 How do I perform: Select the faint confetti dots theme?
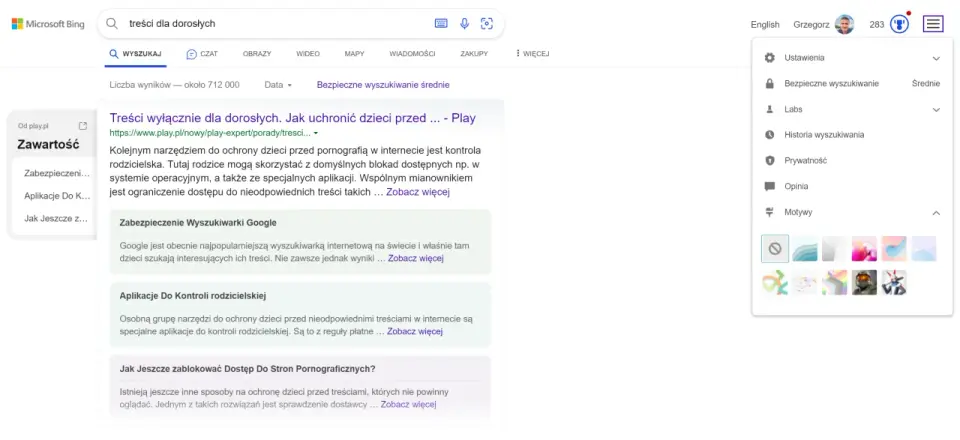pos(804,283)
